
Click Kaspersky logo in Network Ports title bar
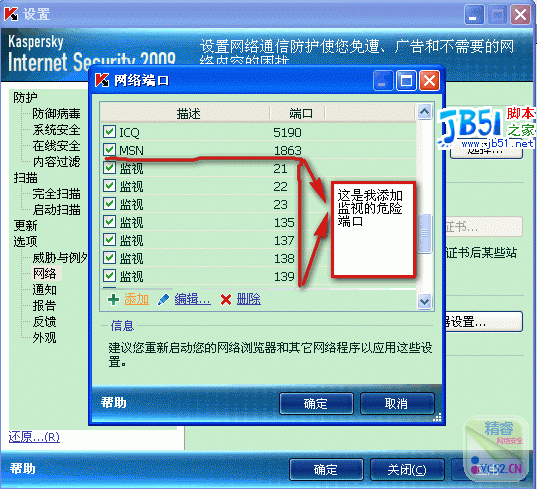coord(102,80)
